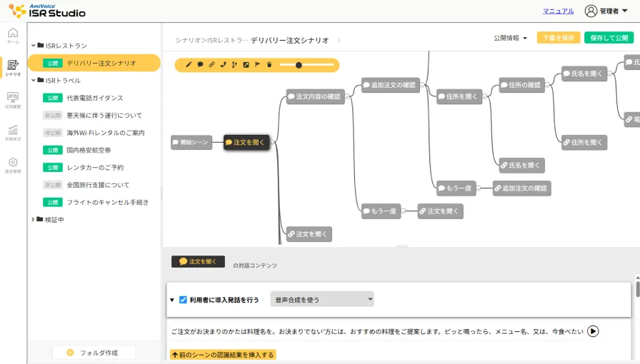The image size is (640, 364).
Task: Open the 応対履歴 sidebar icon
Action: coord(13,99)
